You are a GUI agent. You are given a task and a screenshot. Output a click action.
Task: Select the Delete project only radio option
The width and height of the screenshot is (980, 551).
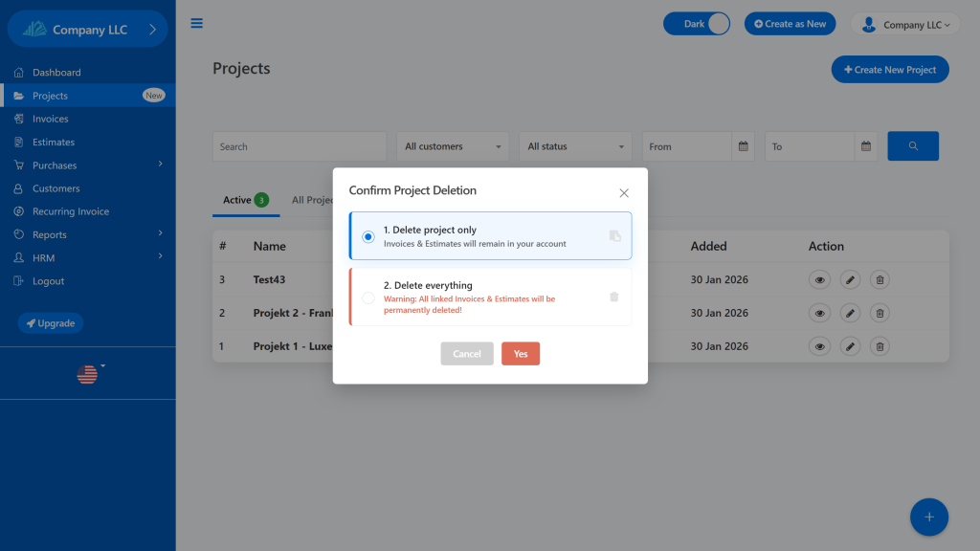(x=368, y=236)
